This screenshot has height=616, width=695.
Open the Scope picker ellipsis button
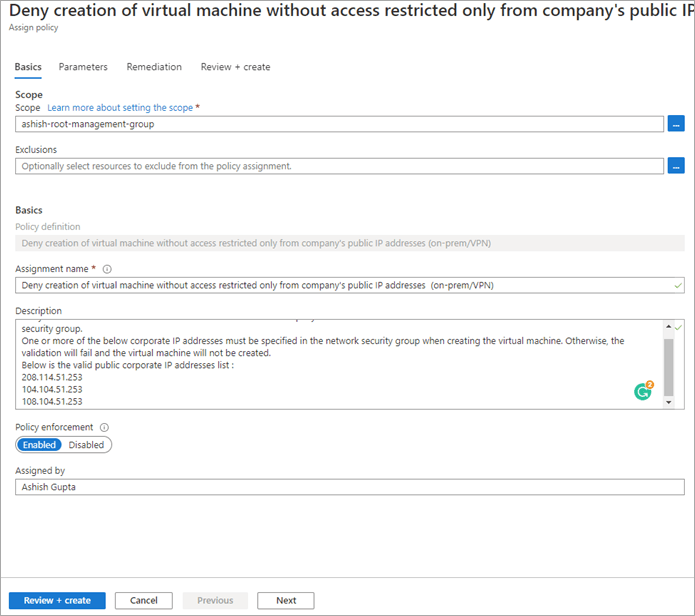(x=676, y=124)
